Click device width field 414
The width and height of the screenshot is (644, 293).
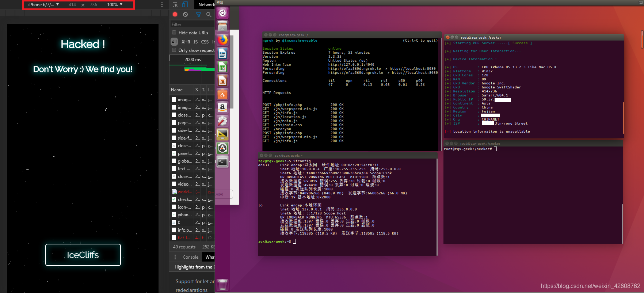(x=72, y=5)
